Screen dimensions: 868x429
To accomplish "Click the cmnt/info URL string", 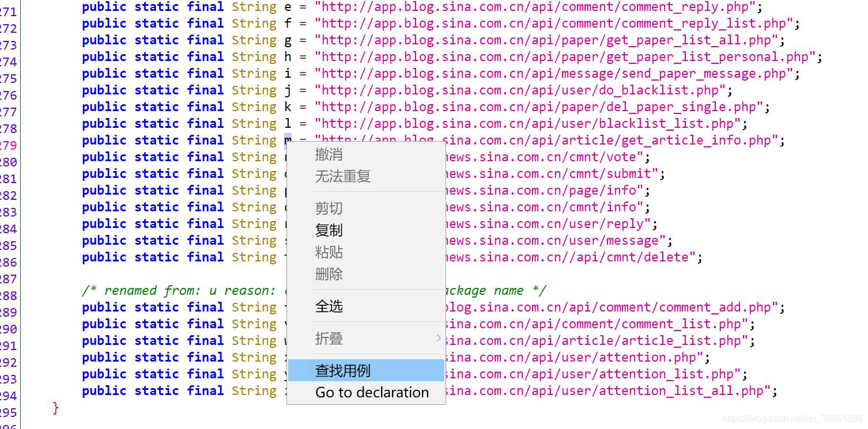I will pyautogui.click(x=545, y=208).
